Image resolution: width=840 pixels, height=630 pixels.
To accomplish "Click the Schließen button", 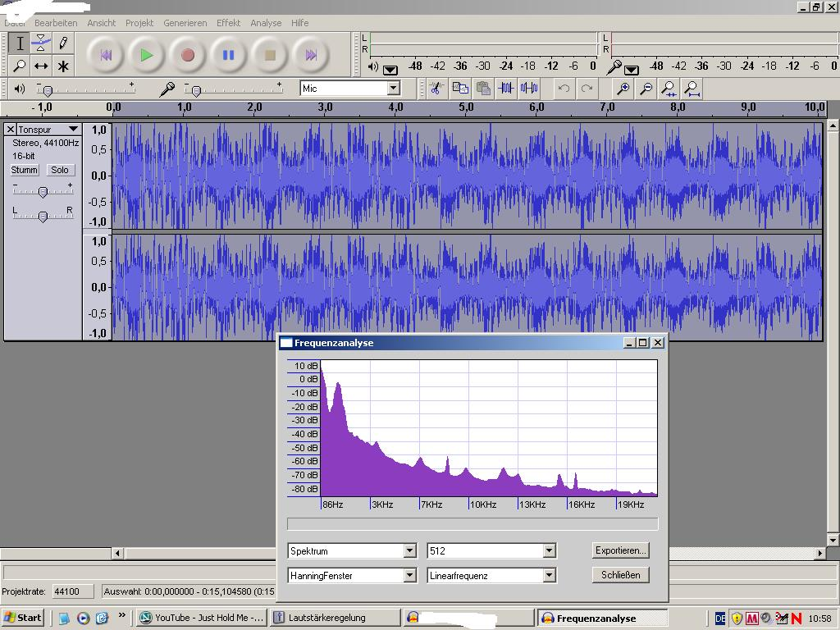I will (x=621, y=575).
